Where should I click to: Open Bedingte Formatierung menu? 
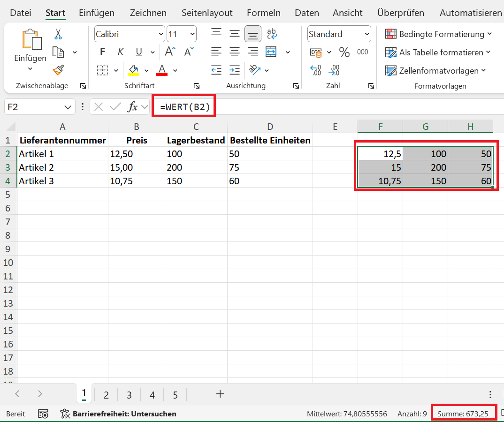[x=438, y=34]
